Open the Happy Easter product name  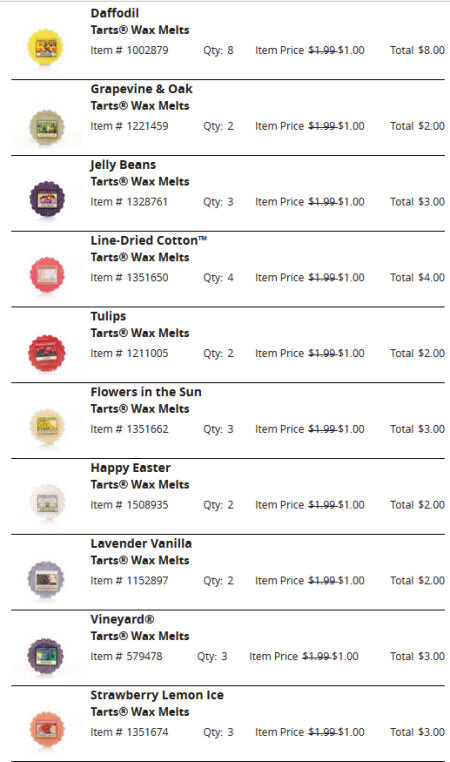[130, 468]
